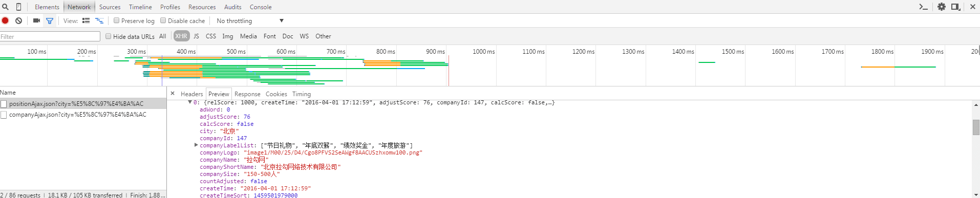Viewport: 980px width, 198px height.
Task: Open the Timing tab
Action: point(302,94)
